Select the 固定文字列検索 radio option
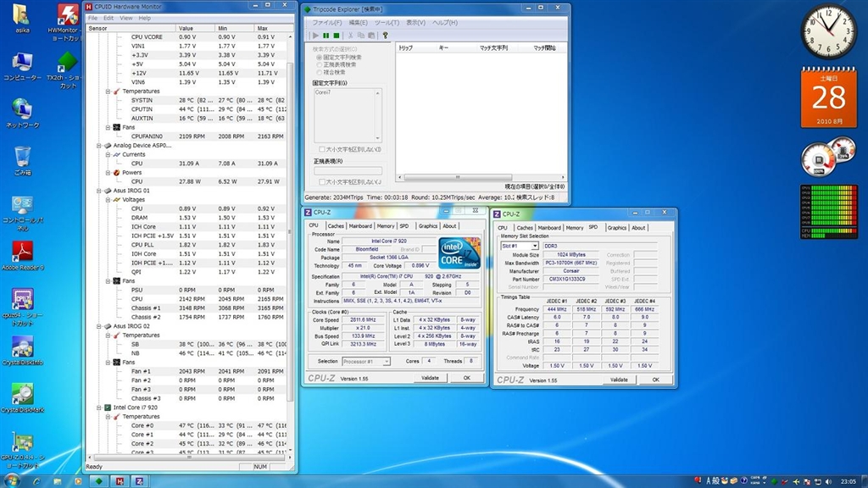 coord(320,57)
